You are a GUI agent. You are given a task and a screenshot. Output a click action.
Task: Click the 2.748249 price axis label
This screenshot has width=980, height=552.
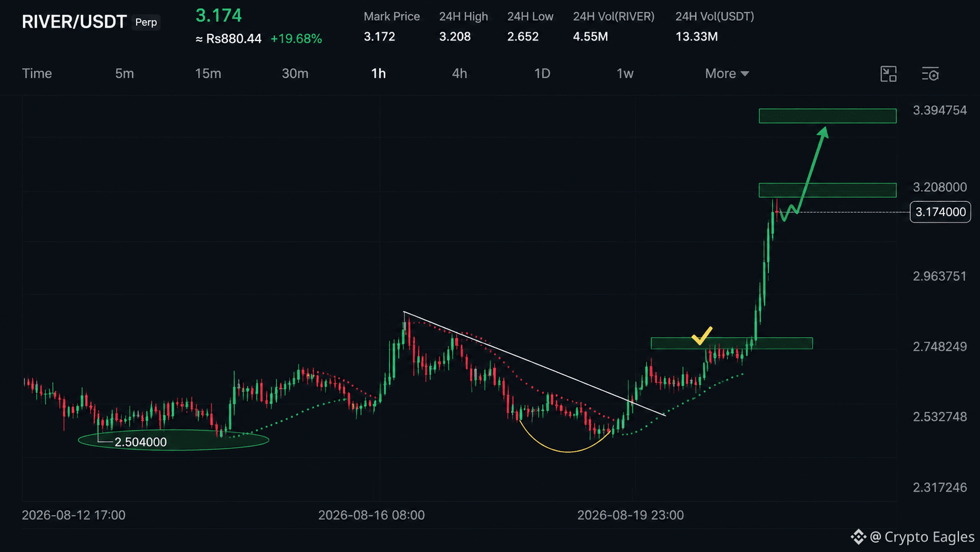940,347
